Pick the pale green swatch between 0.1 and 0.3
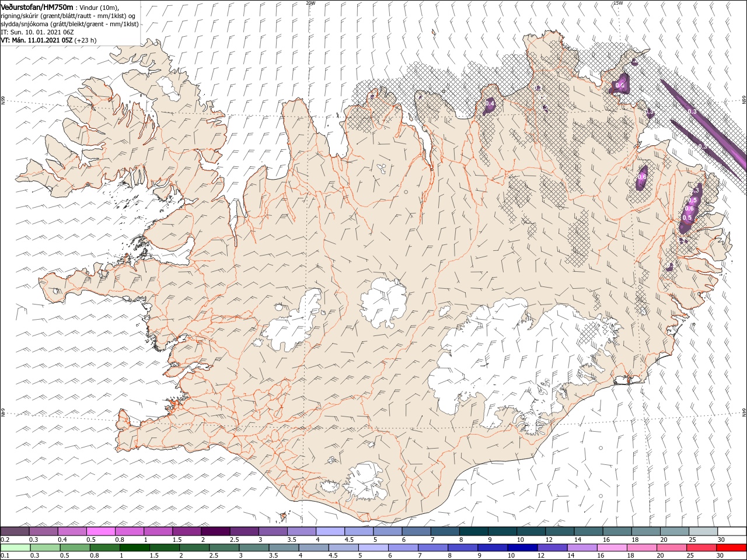 (15, 548)
